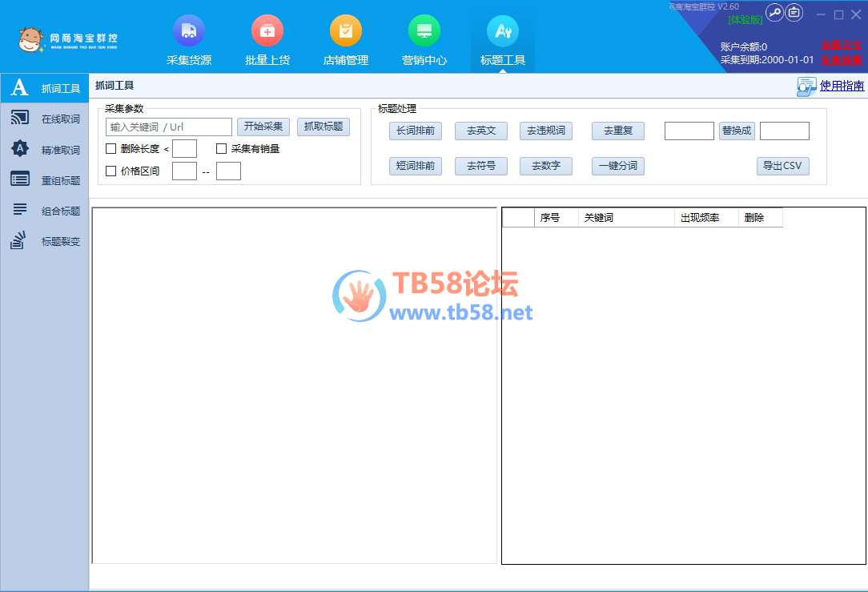Screen dimensions: 868x592
Task: Open 精准取词 badge icon in sidebar
Action: (x=19, y=148)
